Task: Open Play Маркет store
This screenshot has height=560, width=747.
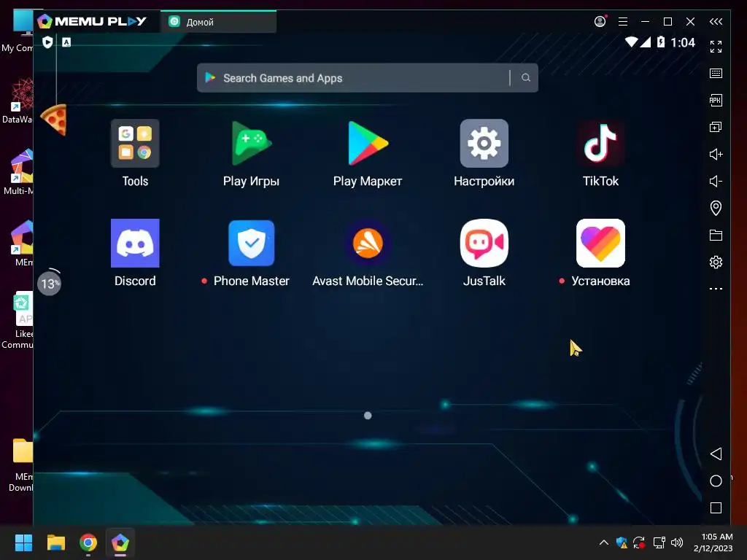Action: click(368, 144)
